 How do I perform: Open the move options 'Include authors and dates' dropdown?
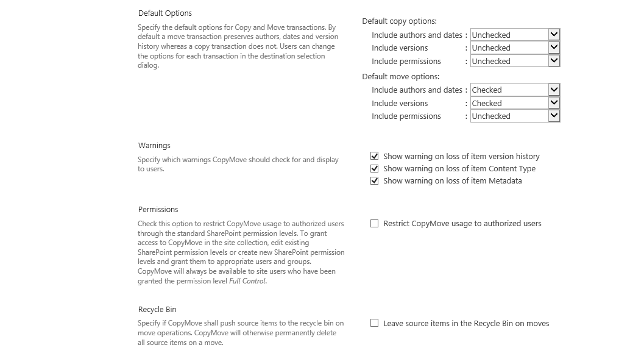coord(515,90)
